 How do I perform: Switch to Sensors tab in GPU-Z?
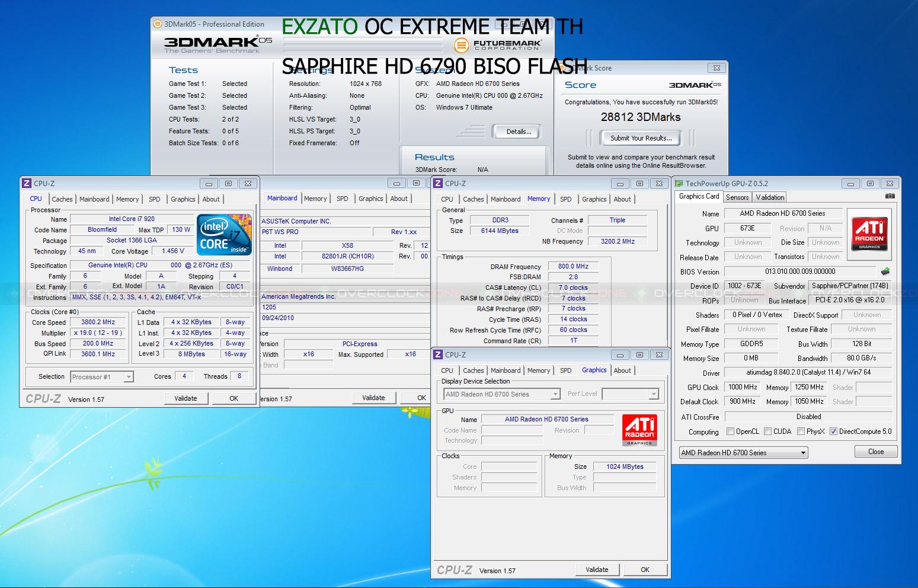(x=737, y=197)
